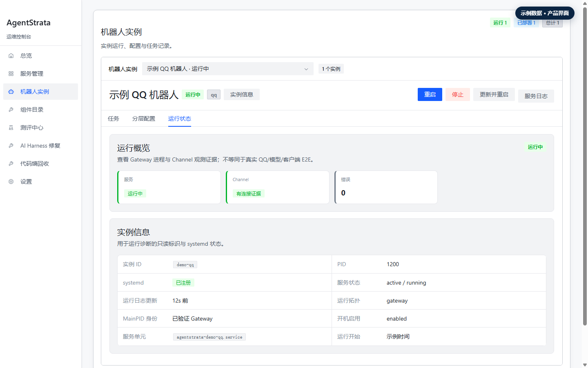Click the 运行 1 status badge at top
588x368 pixels.
(500, 23)
